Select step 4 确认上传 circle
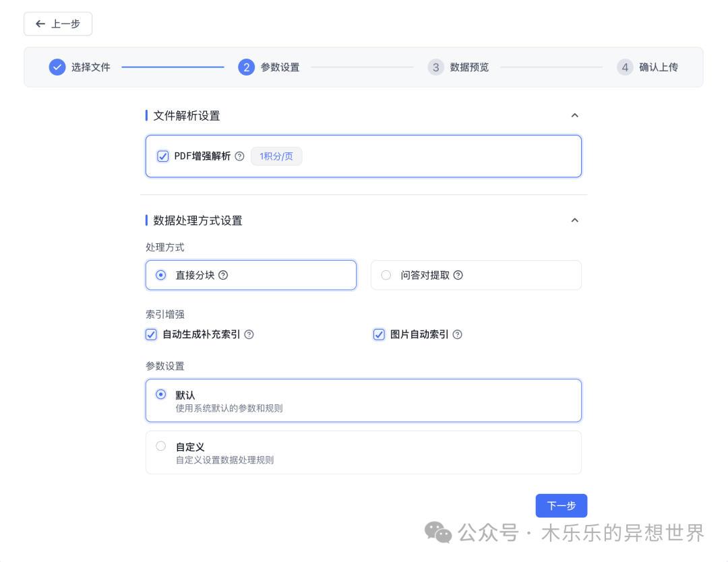 pyautogui.click(x=625, y=67)
